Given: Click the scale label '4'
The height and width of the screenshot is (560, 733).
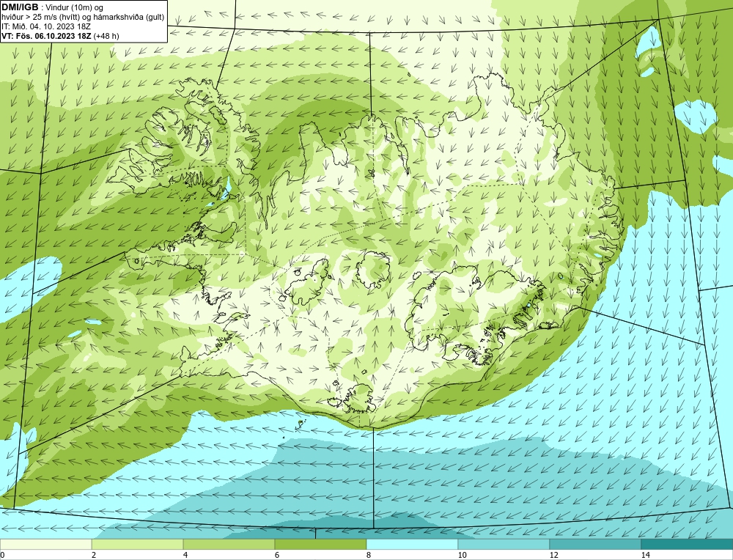Looking at the screenshot, I should point(185,555).
